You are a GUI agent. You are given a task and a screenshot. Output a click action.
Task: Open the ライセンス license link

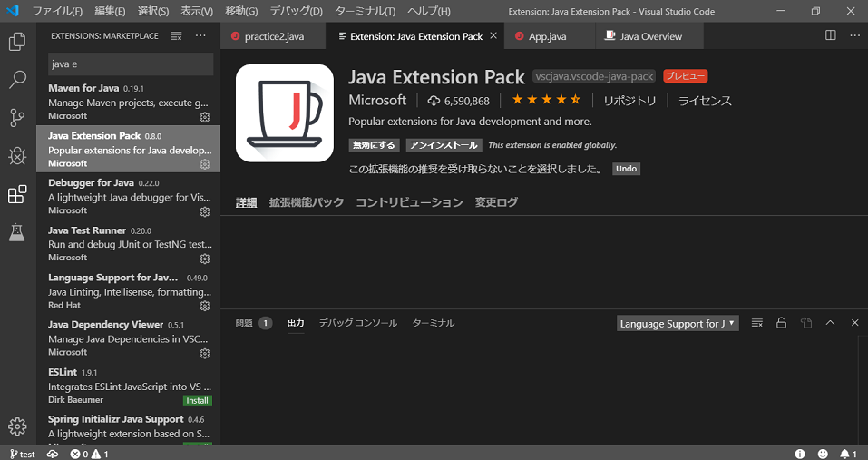click(705, 101)
